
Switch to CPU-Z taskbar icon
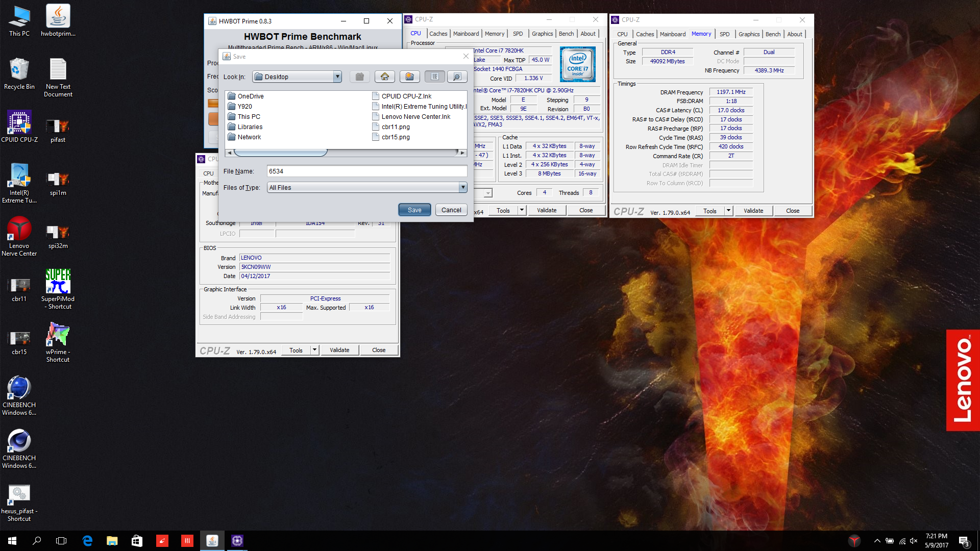coord(237,541)
